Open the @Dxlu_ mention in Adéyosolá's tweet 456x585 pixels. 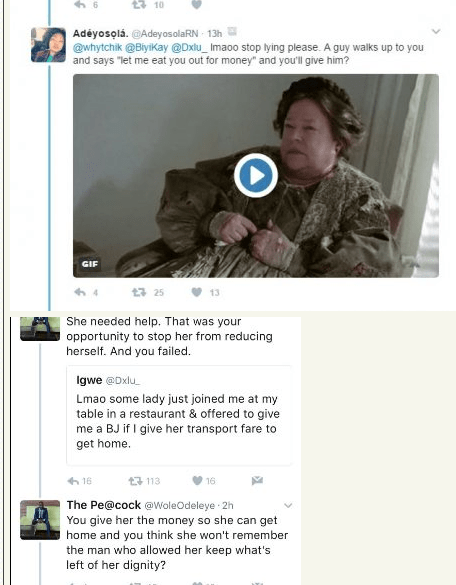[x=189, y=48]
